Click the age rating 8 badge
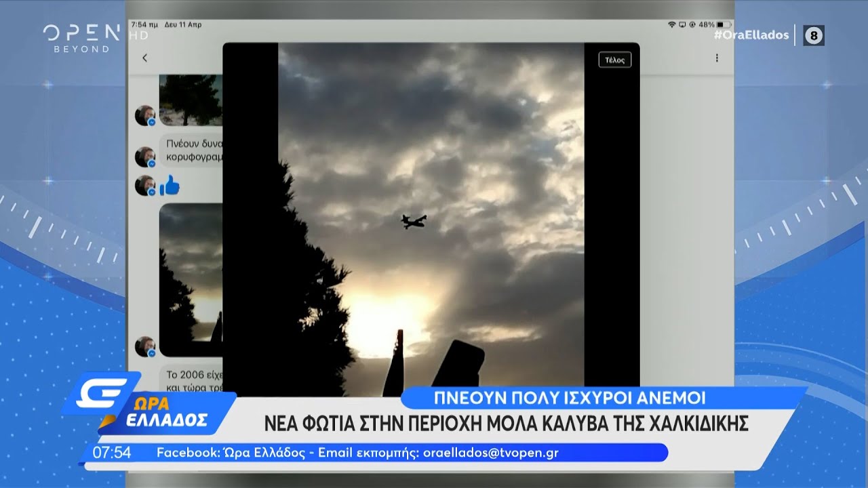The image size is (868, 488). tap(814, 35)
